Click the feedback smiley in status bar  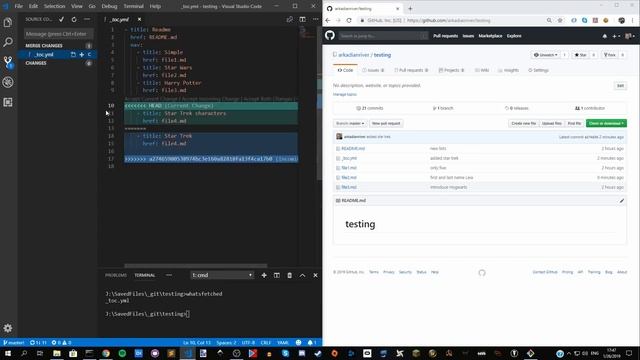tap(298, 342)
